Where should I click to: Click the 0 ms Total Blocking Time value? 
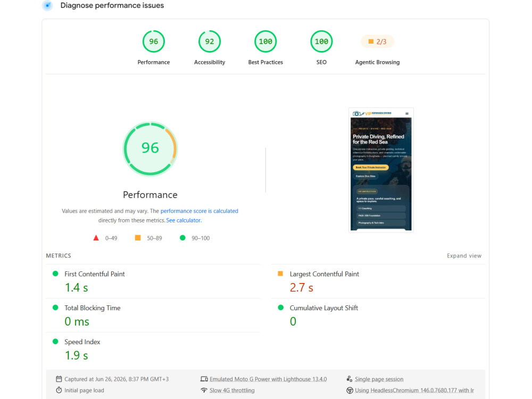click(x=77, y=321)
